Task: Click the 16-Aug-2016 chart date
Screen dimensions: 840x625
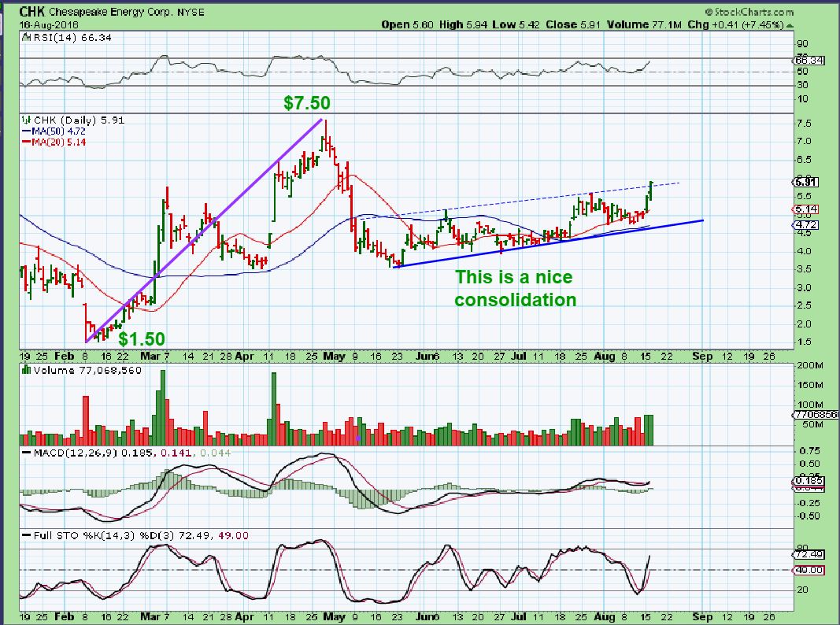Action: pos(49,25)
